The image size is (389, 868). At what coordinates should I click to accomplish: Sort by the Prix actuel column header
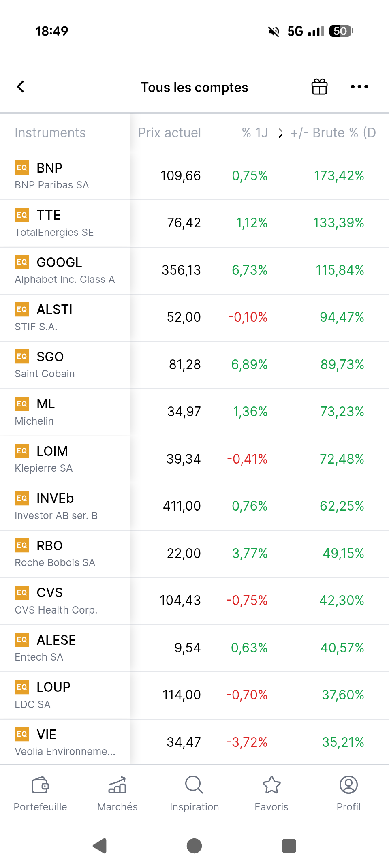point(169,133)
